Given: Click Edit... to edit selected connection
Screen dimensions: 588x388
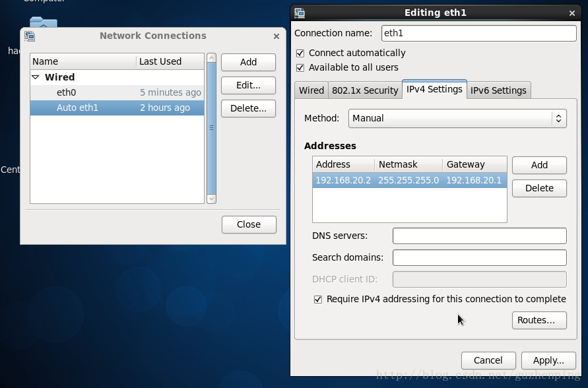Looking at the screenshot, I should pyautogui.click(x=248, y=86).
